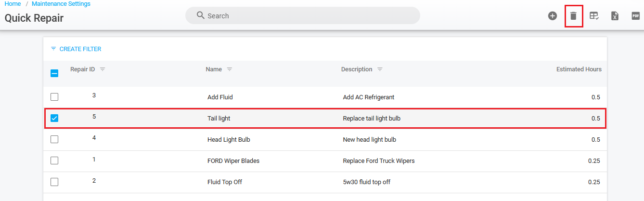The width and height of the screenshot is (644, 201).
Task: Go to the Home breadcrumb
Action: (13, 4)
